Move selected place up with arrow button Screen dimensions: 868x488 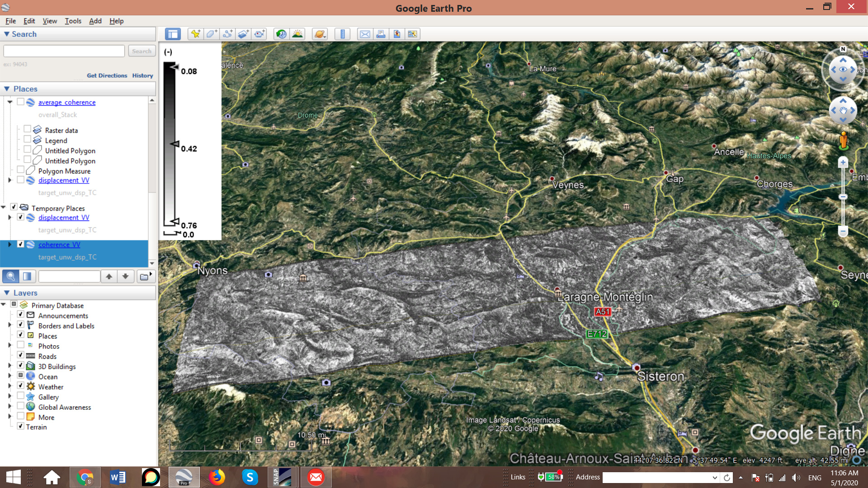109,276
